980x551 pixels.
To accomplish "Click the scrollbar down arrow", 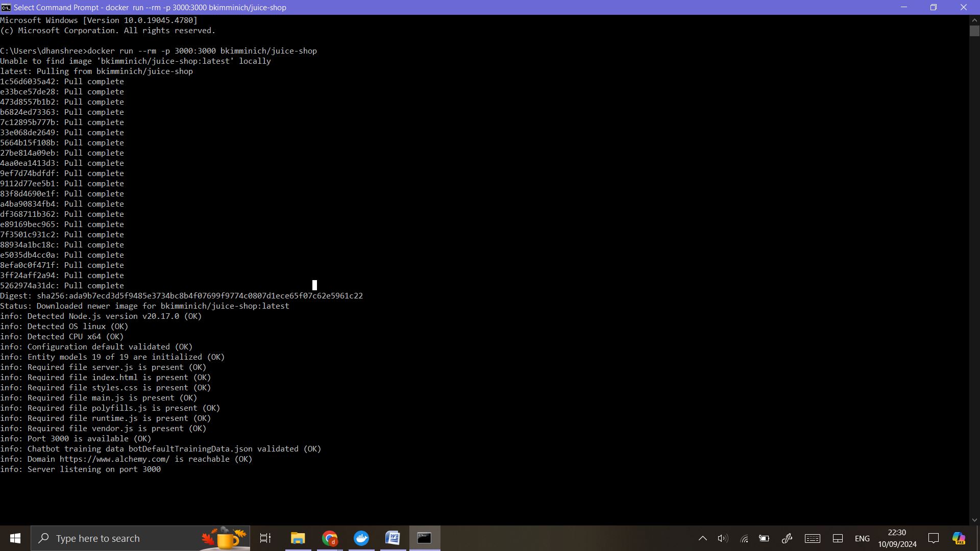I will [x=974, y=520].
